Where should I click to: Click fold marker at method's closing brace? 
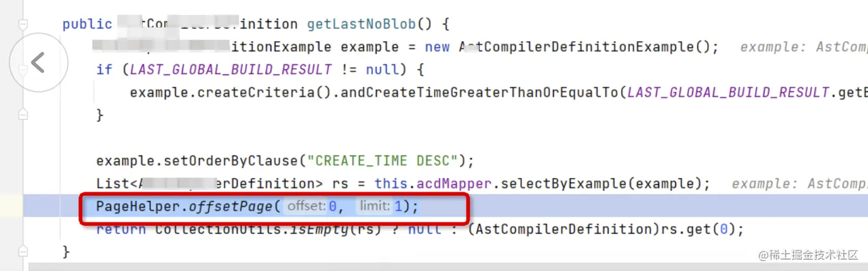click(23, 252)
